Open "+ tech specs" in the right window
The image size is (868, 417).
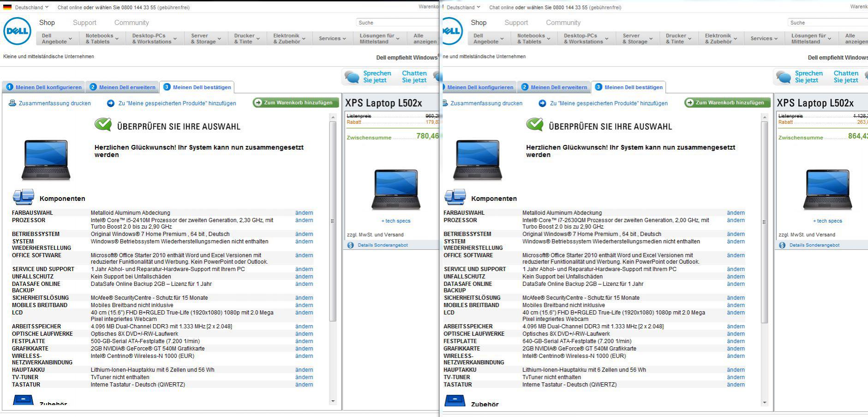click(827, 221)
